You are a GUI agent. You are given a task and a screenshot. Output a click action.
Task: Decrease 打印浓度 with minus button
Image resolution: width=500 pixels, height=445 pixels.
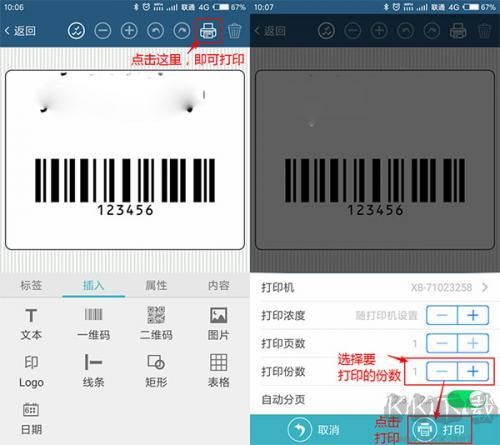[x=442, y=315]
